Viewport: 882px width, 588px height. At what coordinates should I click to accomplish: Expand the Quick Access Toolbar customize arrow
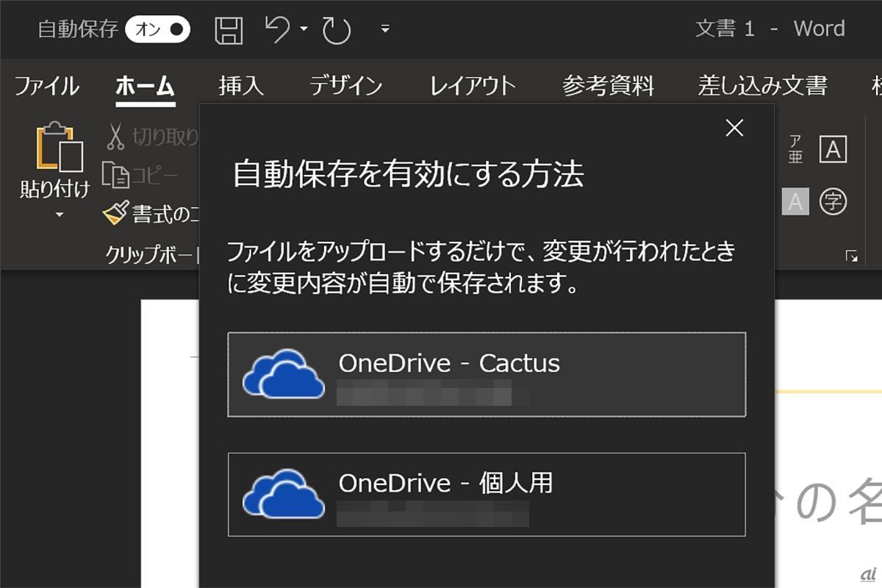point(384,29)
